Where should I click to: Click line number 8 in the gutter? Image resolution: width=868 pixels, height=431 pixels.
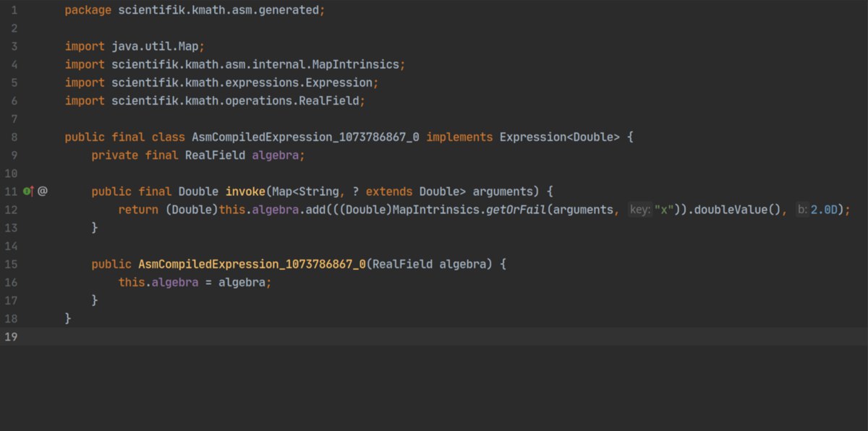pyautogui.click(x=14, y=137)
